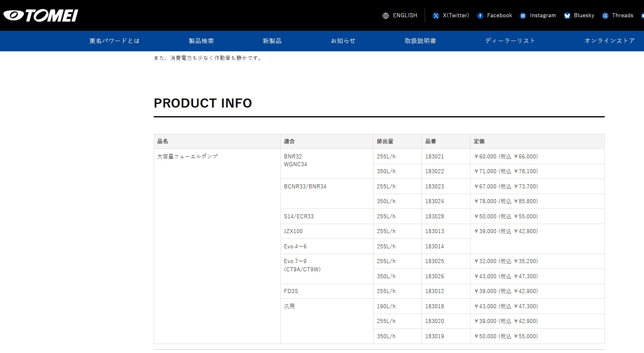Click the 適合 column header
The image size is (644, 353).
(327, 141)
